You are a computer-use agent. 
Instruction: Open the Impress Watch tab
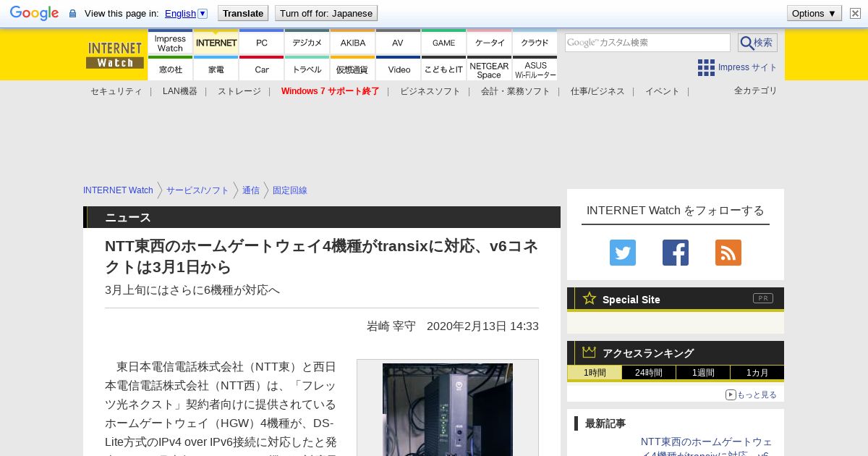point(170,43)
